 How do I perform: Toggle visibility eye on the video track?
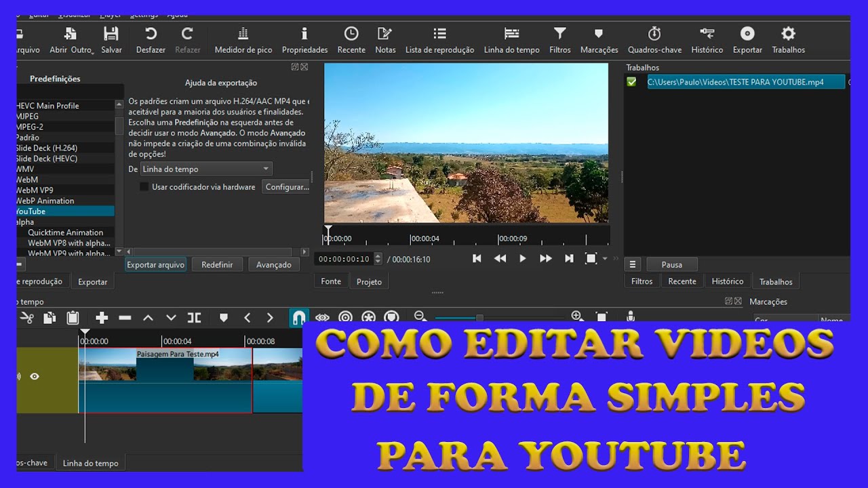point(35,376)
